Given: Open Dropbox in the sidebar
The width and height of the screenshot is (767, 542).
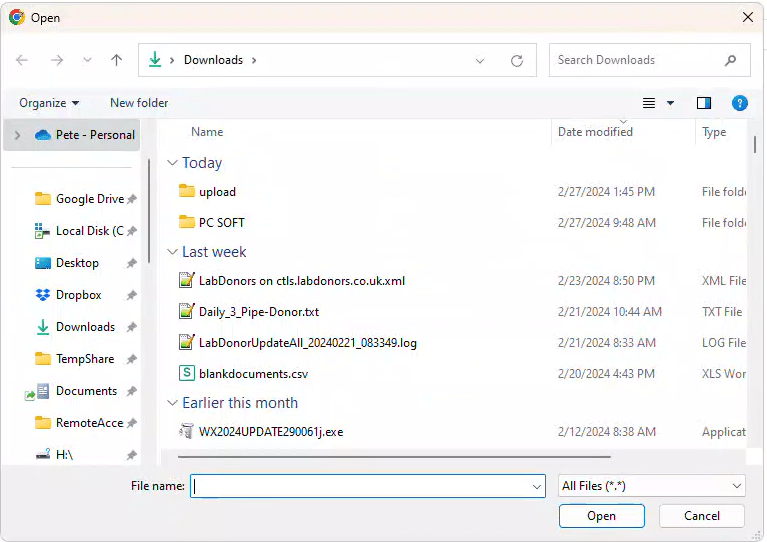Looking at the screenshot, I should tap(78, 295).
